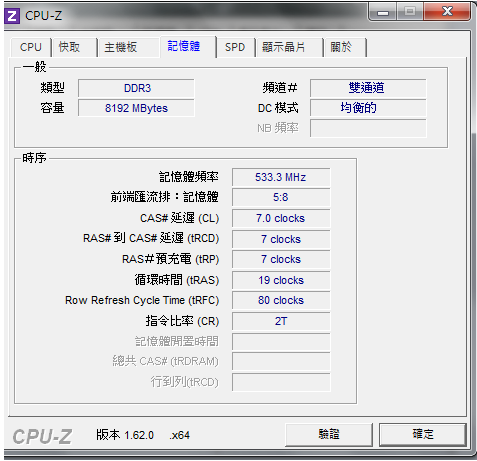Click the 19 clocks tRAS value

point(281,280)
